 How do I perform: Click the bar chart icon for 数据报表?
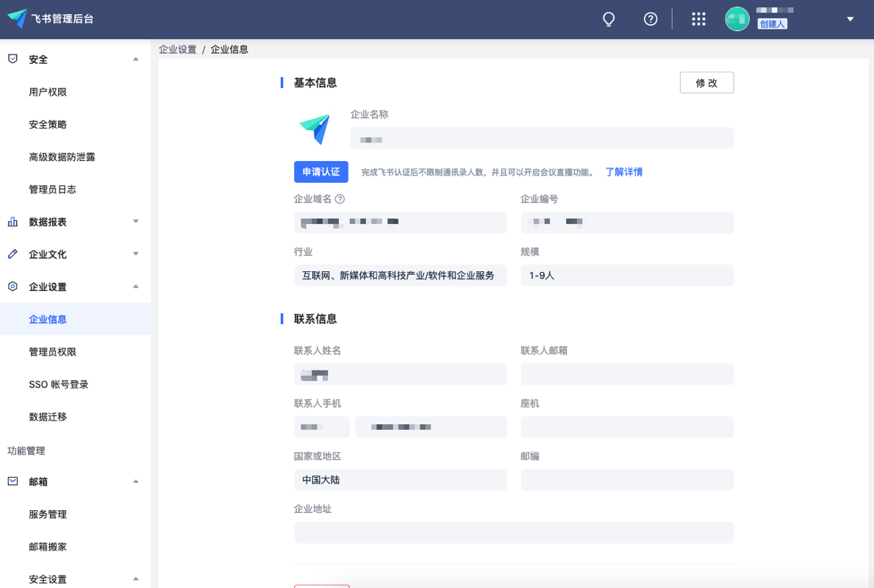click(x=12, y=222)
